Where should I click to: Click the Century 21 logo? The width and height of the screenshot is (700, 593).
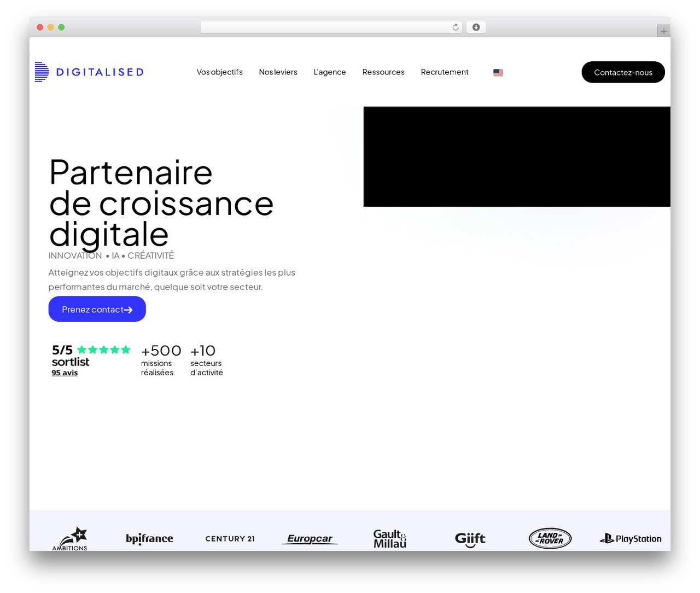230,539
